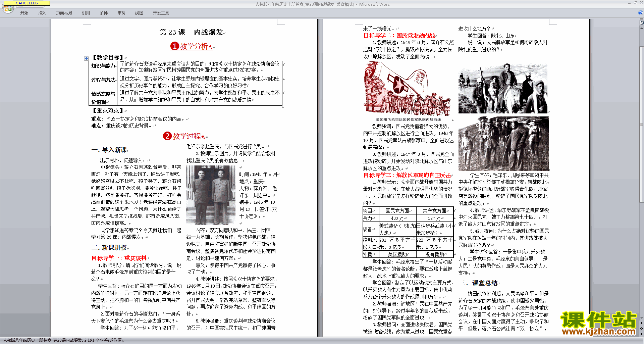
Task: Click the table cell 430万
Action: coord(397,218)
